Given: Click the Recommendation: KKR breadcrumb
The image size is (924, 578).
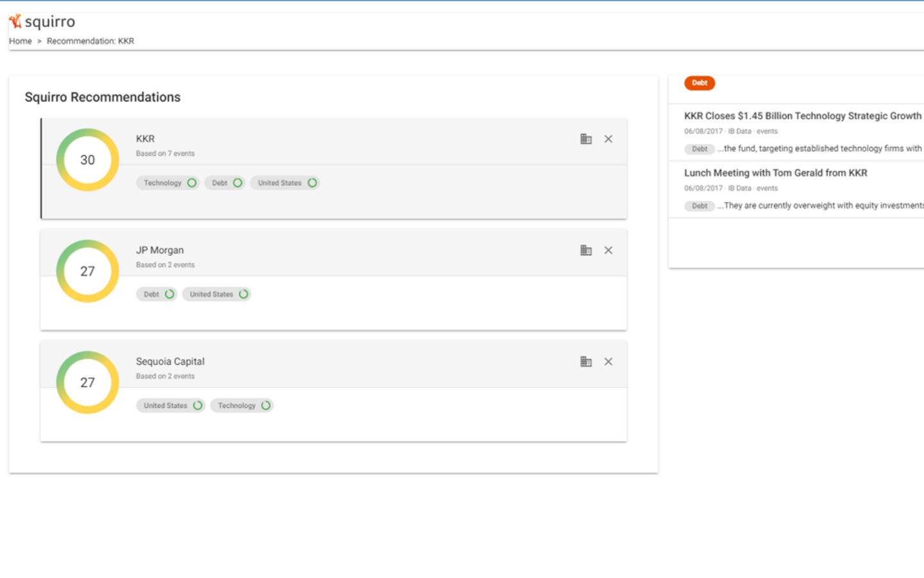Looking at the screenshot, I should (x=90, y=41).
